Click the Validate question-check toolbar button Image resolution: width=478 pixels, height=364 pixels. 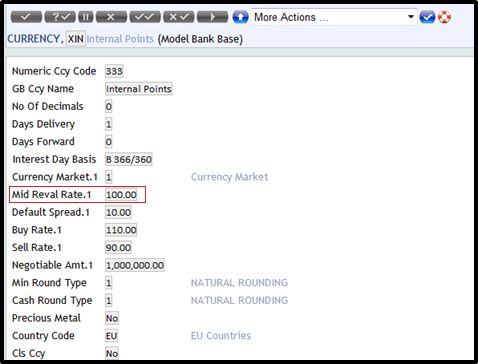[x=60, y=17]
